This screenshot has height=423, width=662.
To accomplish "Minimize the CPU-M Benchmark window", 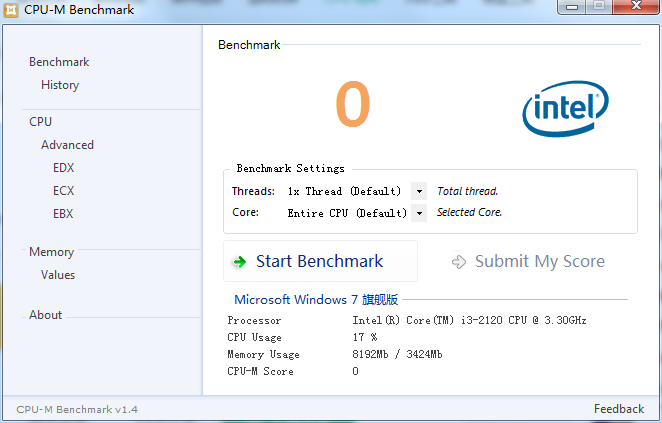I will [x=572, y=6].
